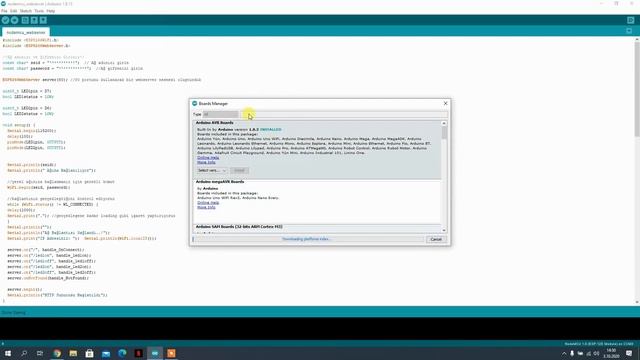640x360 pixels.
Task: Open the Edit menu
Action: 13,11
